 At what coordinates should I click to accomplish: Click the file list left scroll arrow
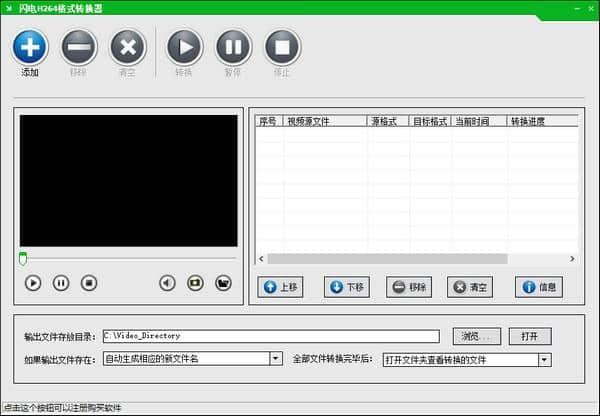(261, 259)
